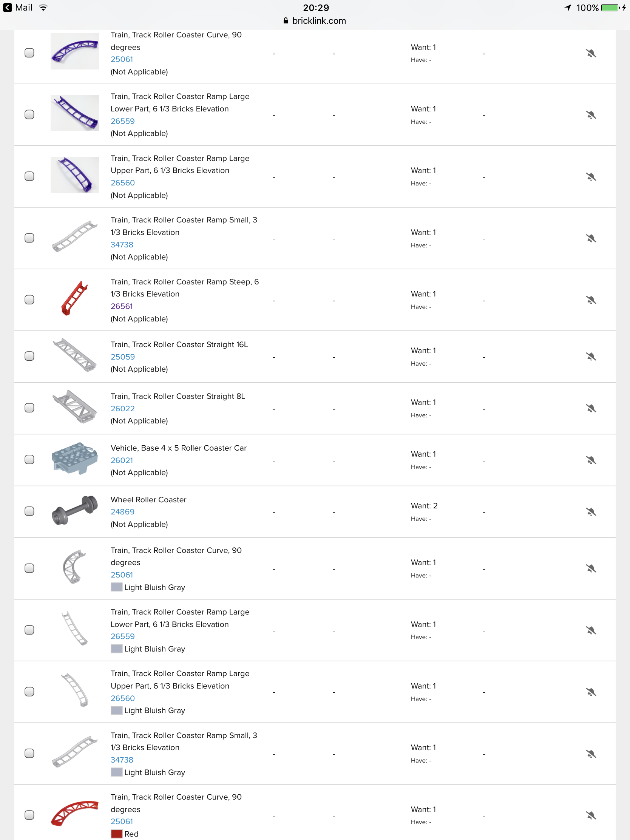The image size is (630, 840).
Task: Check the Wheel Roller Coaster checkbox
Action: click(29, 511)
